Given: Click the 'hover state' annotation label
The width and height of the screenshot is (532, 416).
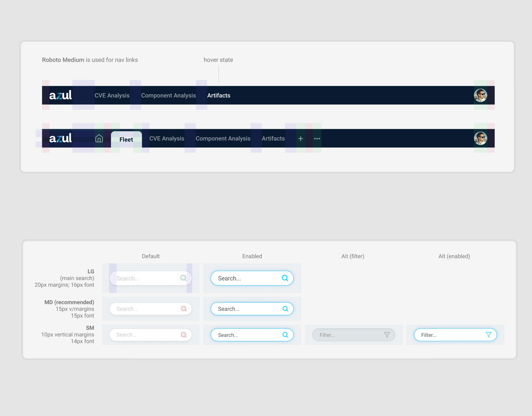Looking at the screenshot, I should [x=218, y=60].
